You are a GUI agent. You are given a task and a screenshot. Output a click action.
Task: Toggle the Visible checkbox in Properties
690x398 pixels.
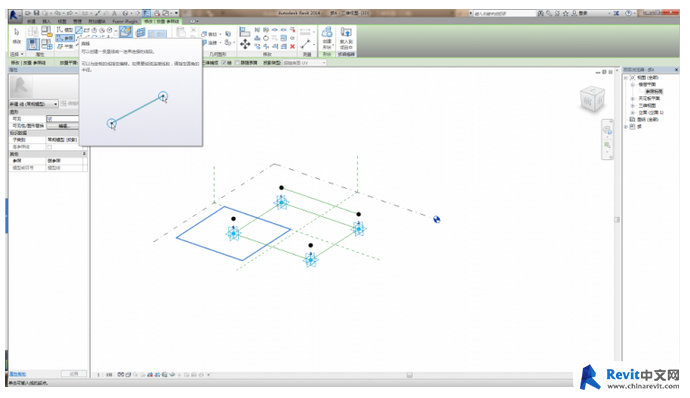point(50,119)
